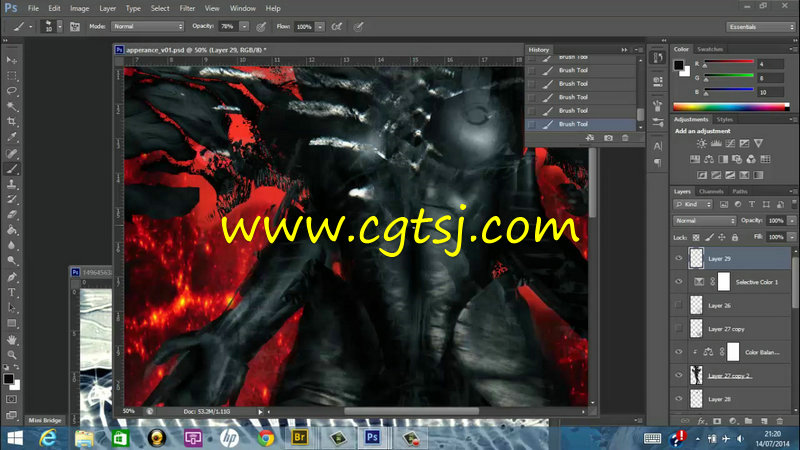Open the Flow value dropdown arrow
The image size is (800, 450).
tap(320, 27)
